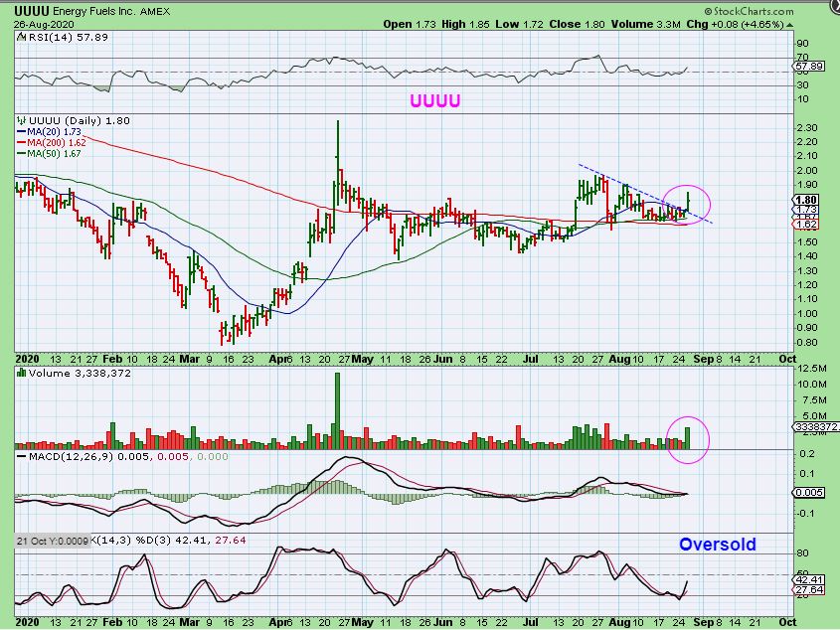Click the price bar icon beside UUUU (Daily)
Image resolution: width=840 pixels, height=630 pixels.
(22, 120)
